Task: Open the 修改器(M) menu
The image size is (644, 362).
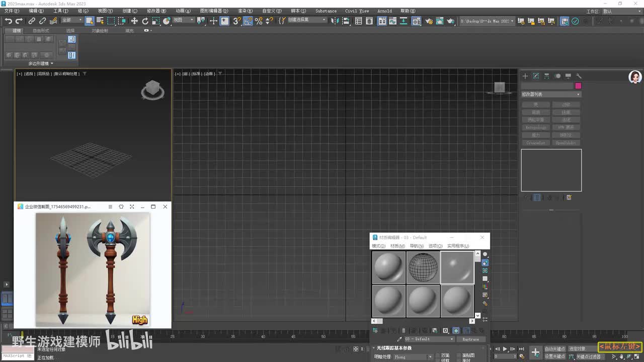Action: click(x=156, y=11)
